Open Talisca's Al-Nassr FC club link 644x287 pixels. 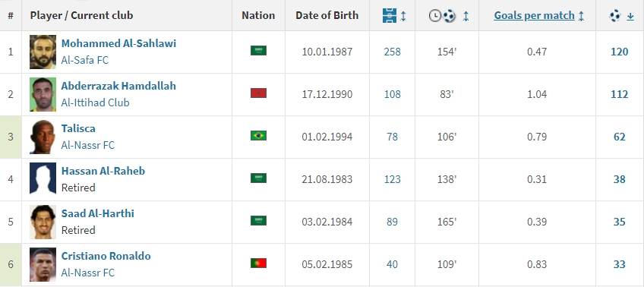[x=88, y=145]
